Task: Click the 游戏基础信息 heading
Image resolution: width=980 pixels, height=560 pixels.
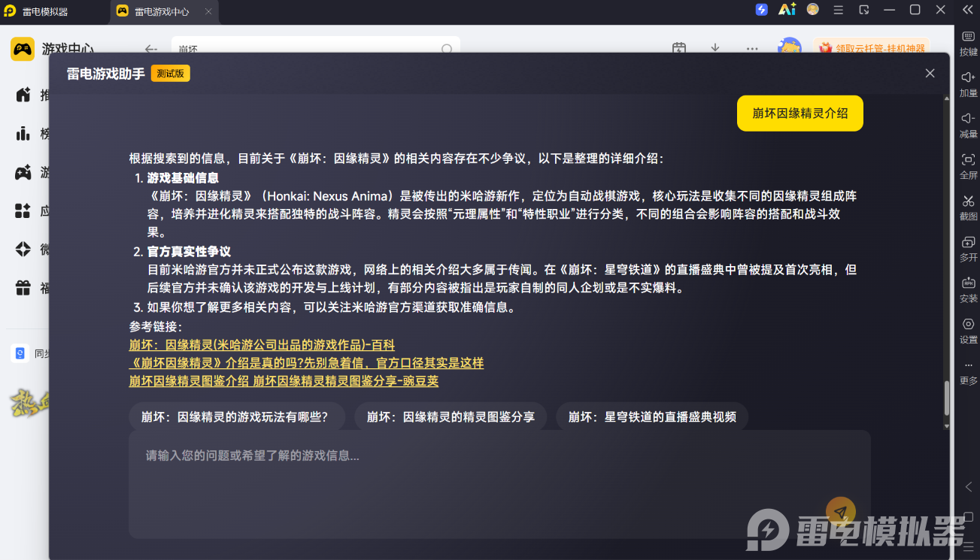Action: 183,177
